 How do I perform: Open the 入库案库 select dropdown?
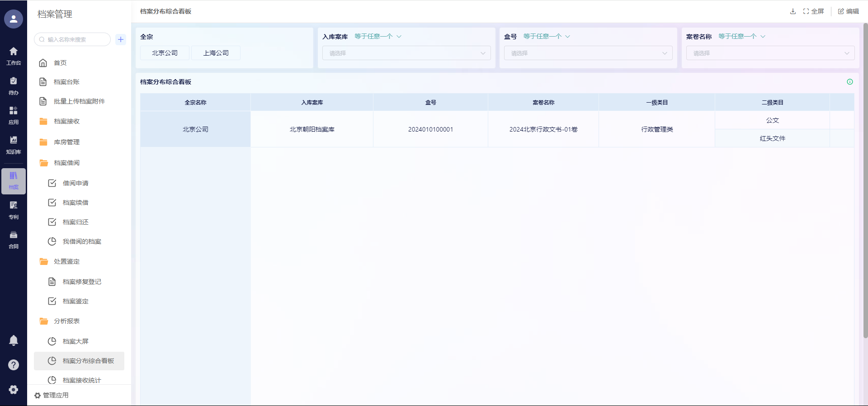pyautogui.click(x=406, y=53)
